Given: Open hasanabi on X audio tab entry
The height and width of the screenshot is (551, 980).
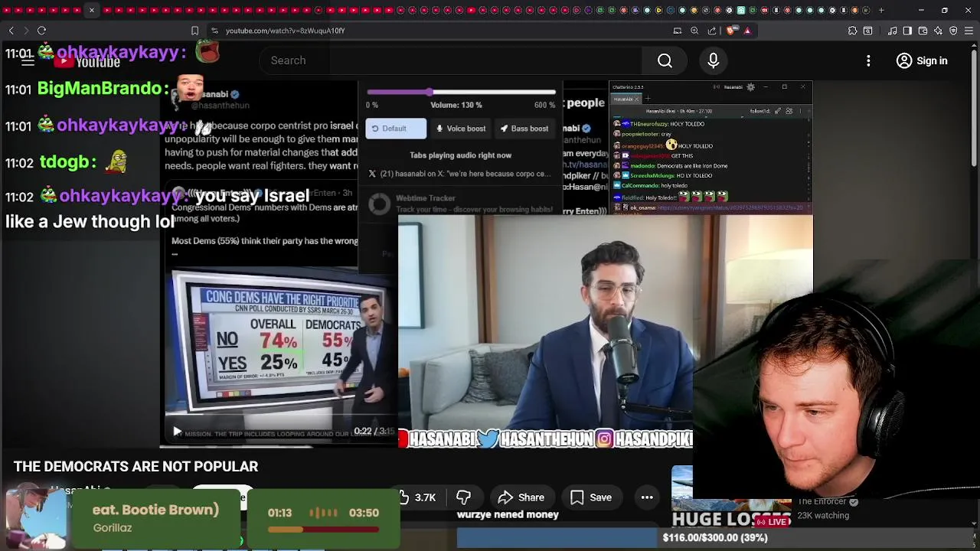Looking at the screenshot, I should 459,174.
